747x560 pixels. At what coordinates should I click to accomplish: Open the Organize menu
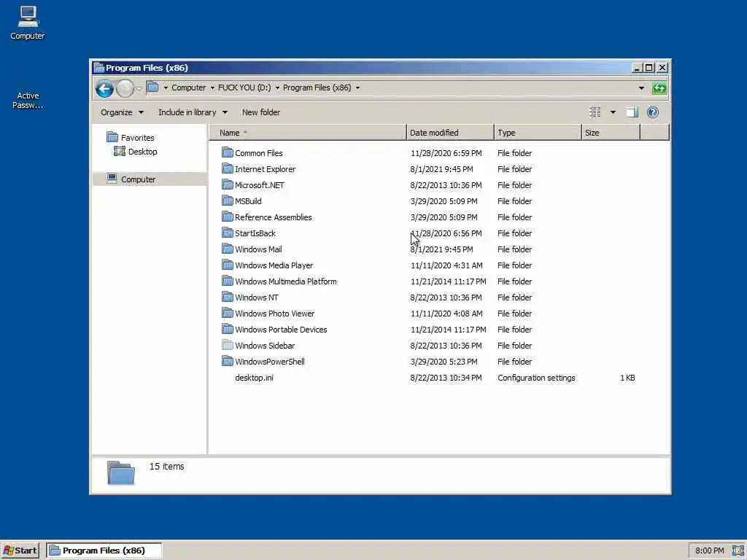tap(122, 112)
